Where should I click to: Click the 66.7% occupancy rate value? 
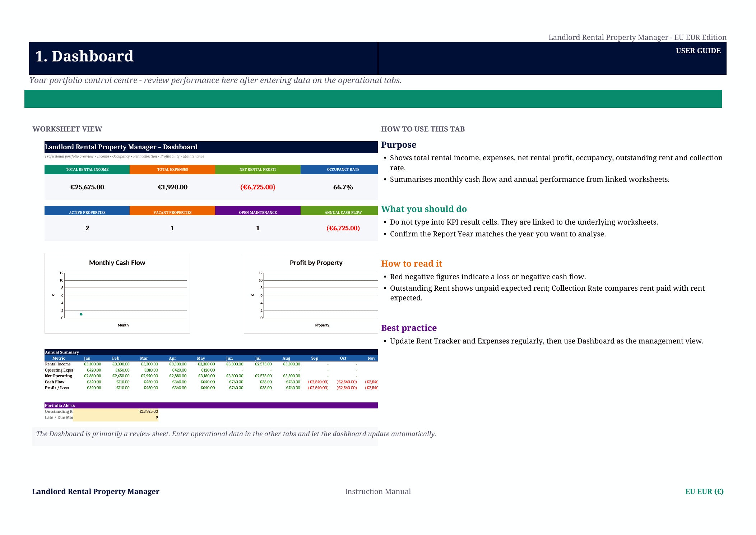343,187
